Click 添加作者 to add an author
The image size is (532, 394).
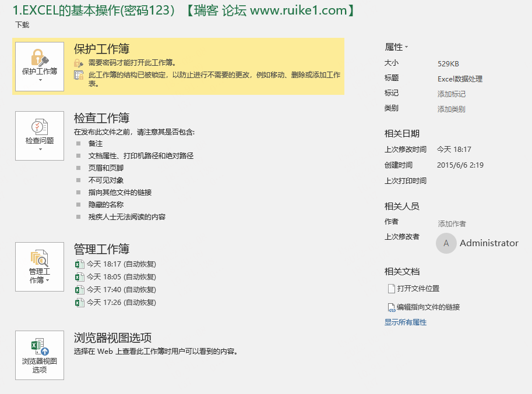click(x=452, y=223)
